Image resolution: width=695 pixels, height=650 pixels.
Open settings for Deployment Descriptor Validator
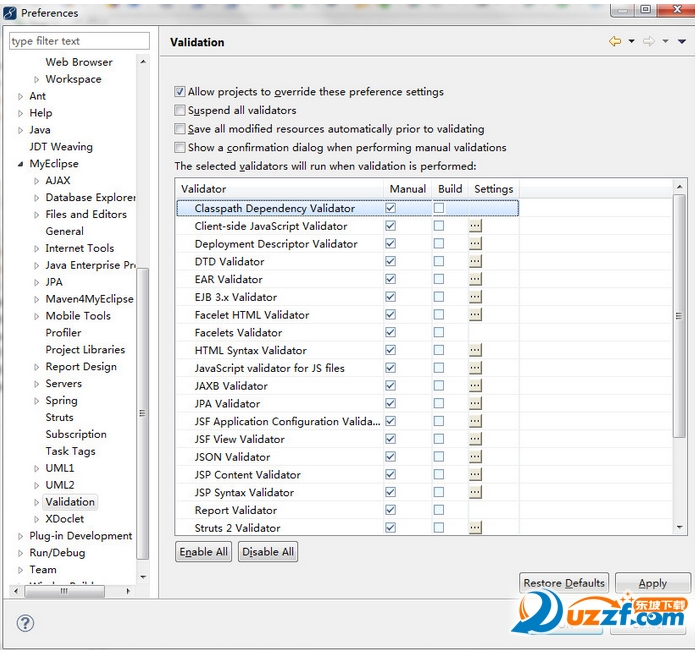click(475, 243)
